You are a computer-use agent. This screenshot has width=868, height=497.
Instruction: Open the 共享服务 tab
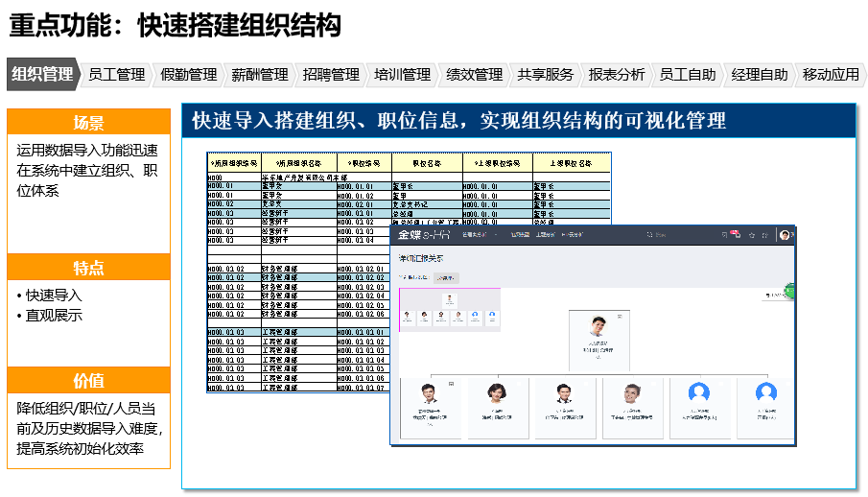(546, 75)
